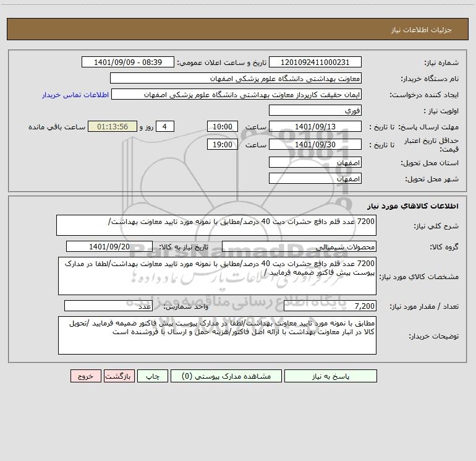476x461 pixels.
Task: Click the نام دستگاه خریدار label
Action: (430, 79)
